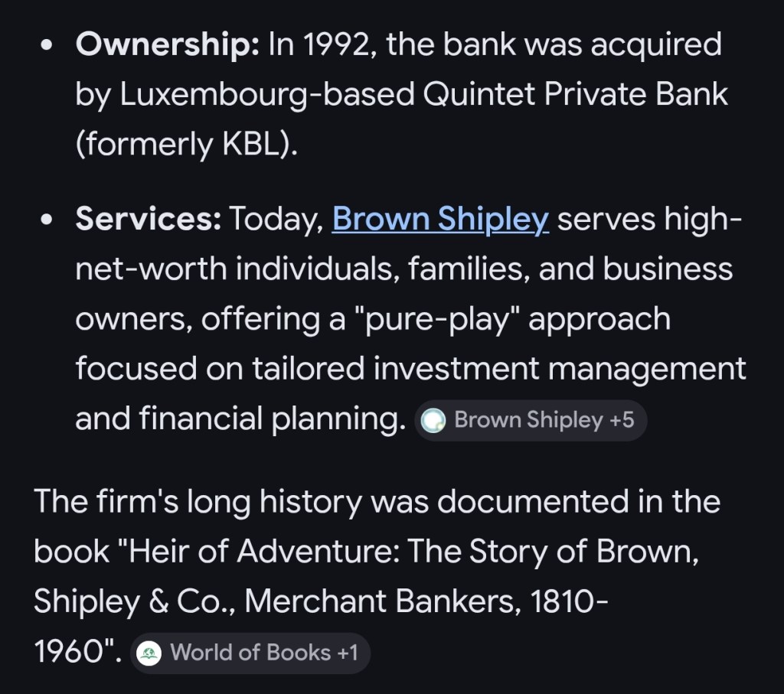784x694 pixels.
Task: Click the Brown Shipley +5 source chip
Action: [x=531, y=420]
